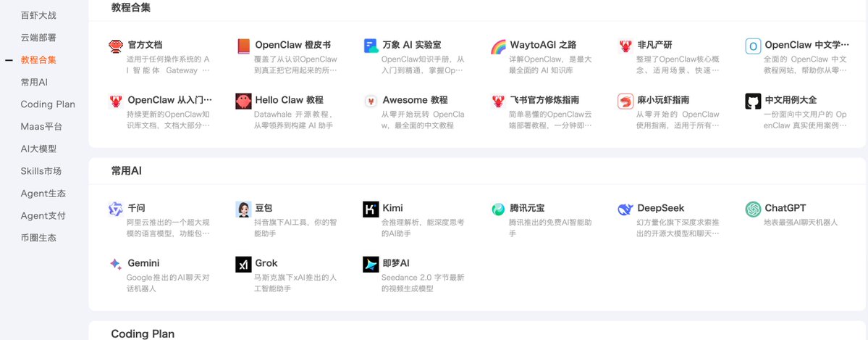This screenshot has height=340, width=868.
Task: Open the 中文用例大全 title link
Action: click(x=791, y=100)
